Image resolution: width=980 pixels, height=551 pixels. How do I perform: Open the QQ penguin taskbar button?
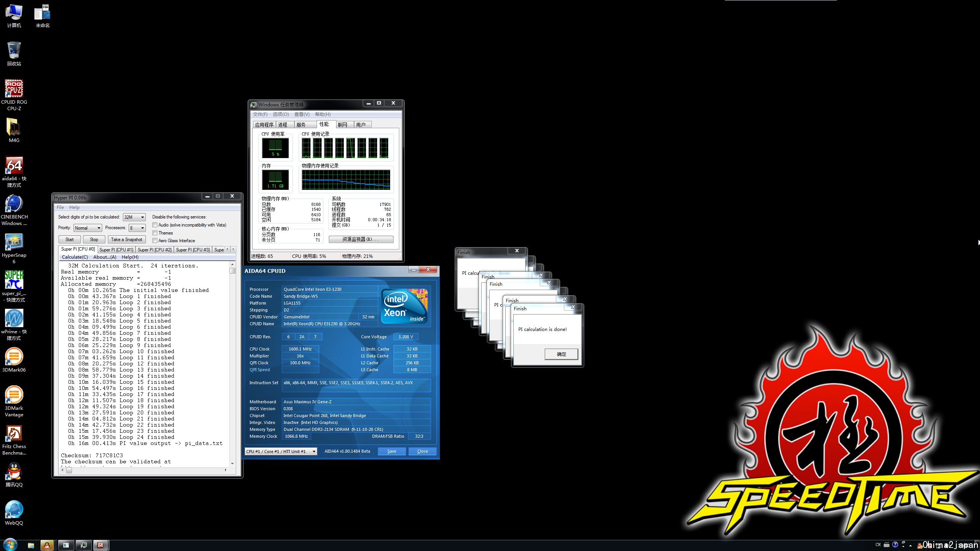[47, 545]
